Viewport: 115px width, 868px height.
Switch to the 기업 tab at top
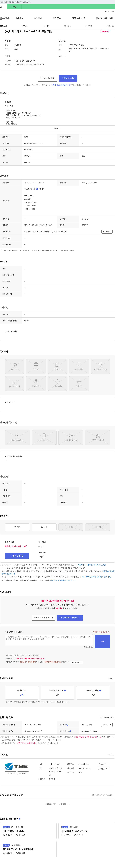[14, 7]
